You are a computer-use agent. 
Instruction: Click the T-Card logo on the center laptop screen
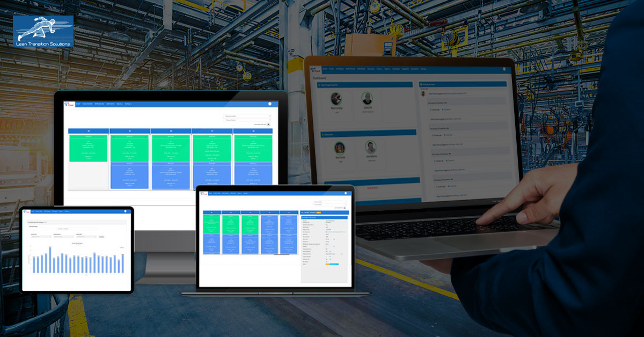pyautogui.click(x=204, y=193)
